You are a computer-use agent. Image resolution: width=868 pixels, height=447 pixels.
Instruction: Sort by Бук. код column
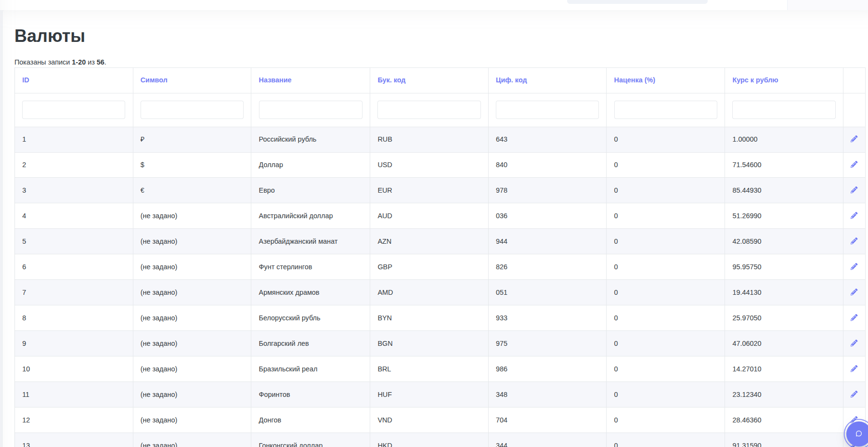coord(391,80)
